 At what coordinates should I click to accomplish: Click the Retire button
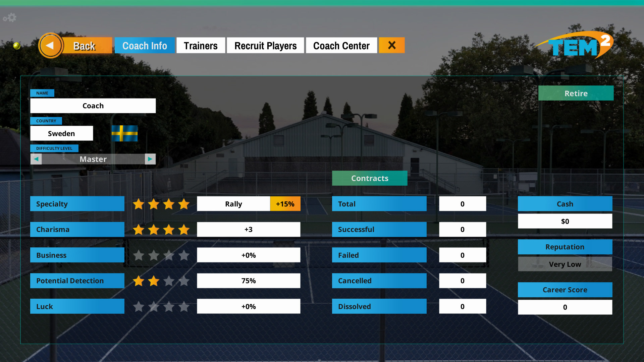point(576,93)
